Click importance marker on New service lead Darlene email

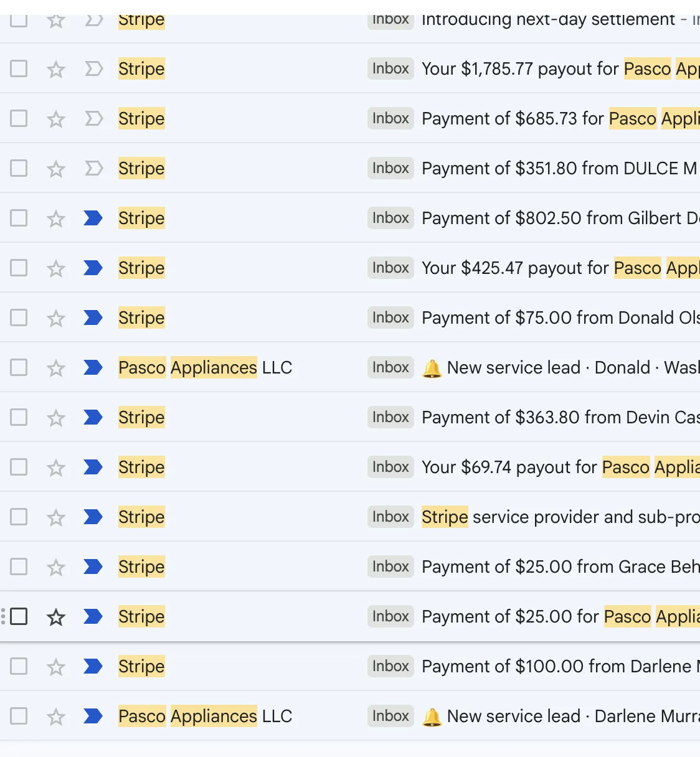93,716
